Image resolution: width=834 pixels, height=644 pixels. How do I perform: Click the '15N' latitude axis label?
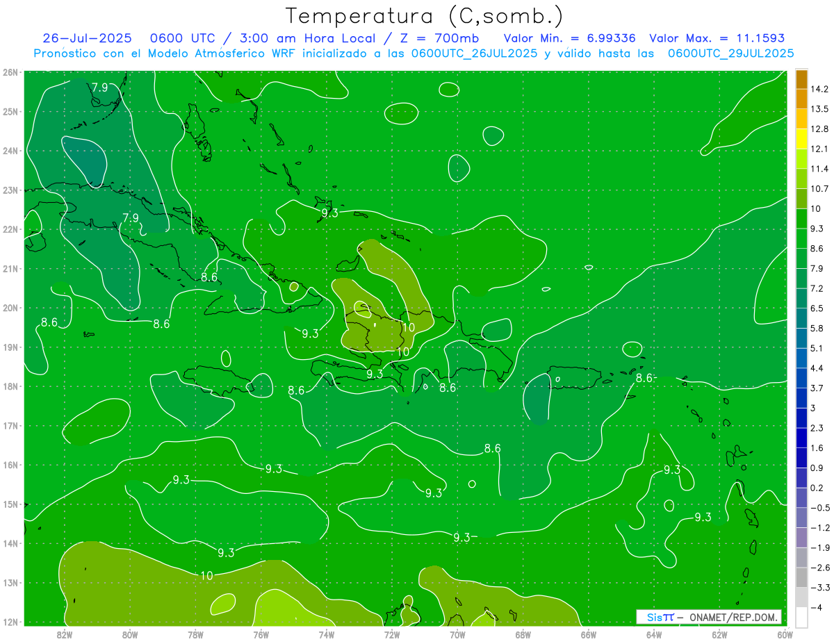tap(10, 504)
